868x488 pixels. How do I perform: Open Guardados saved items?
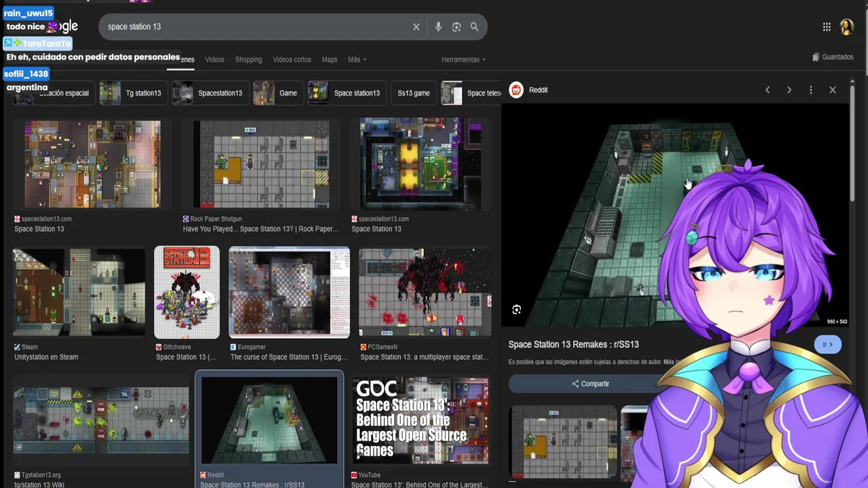click(x=833, y=58)
